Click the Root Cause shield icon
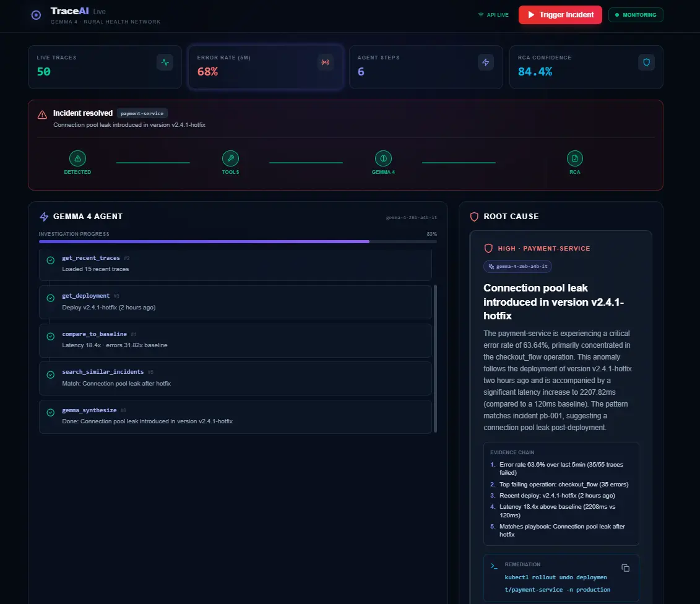This screenshot has height=604, width=700. (x=474, y=217)
